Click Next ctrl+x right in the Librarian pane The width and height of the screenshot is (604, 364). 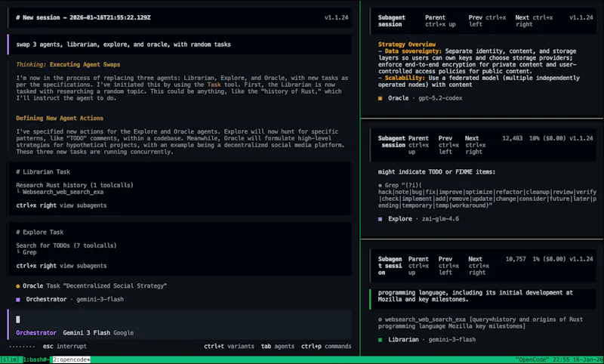[x=479, y=266]
